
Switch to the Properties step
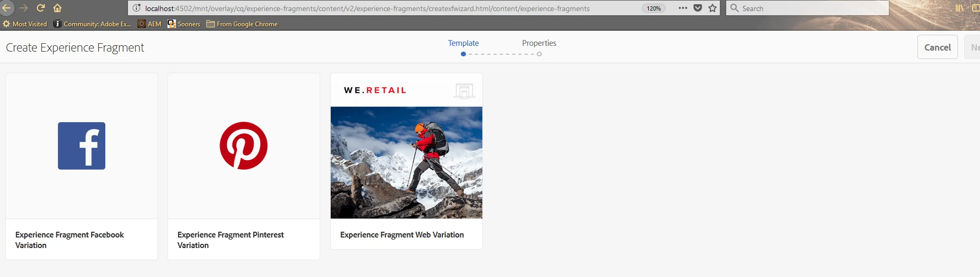tap(539, 43)
